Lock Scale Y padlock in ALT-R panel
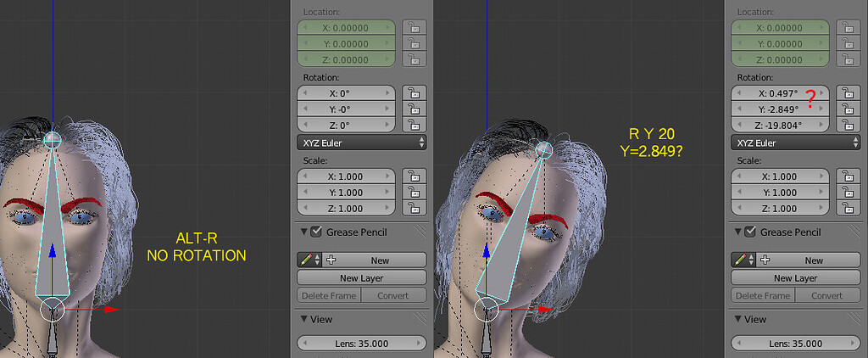This screenshot has width=868, height=358. pos(414,193)
